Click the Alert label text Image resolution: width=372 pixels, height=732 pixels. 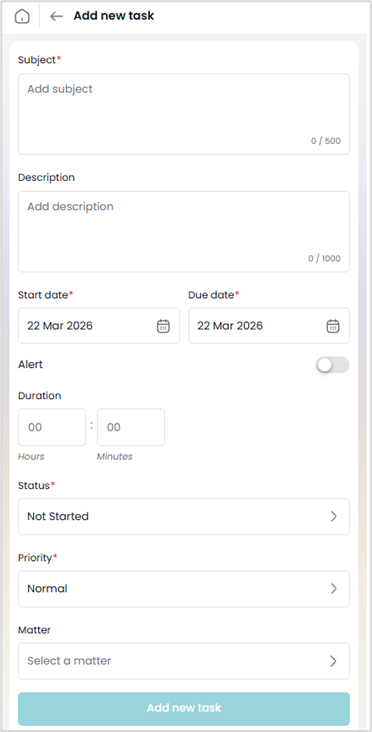point(30,365)
